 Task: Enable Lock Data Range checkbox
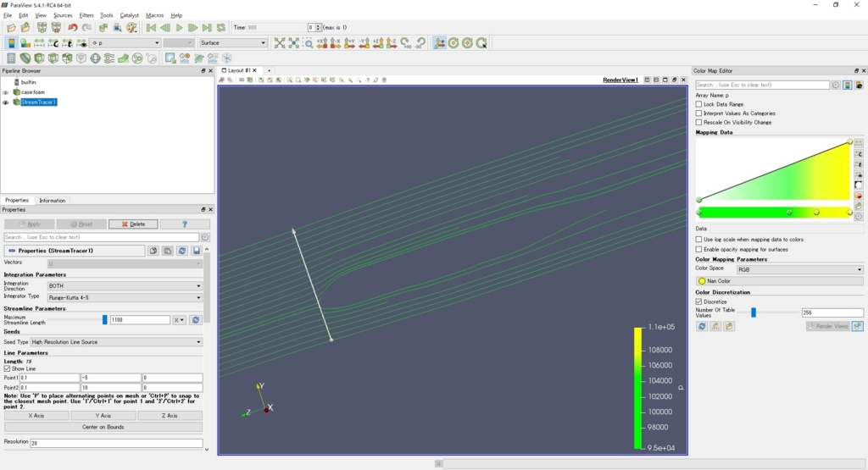click(x=698, y=104)
